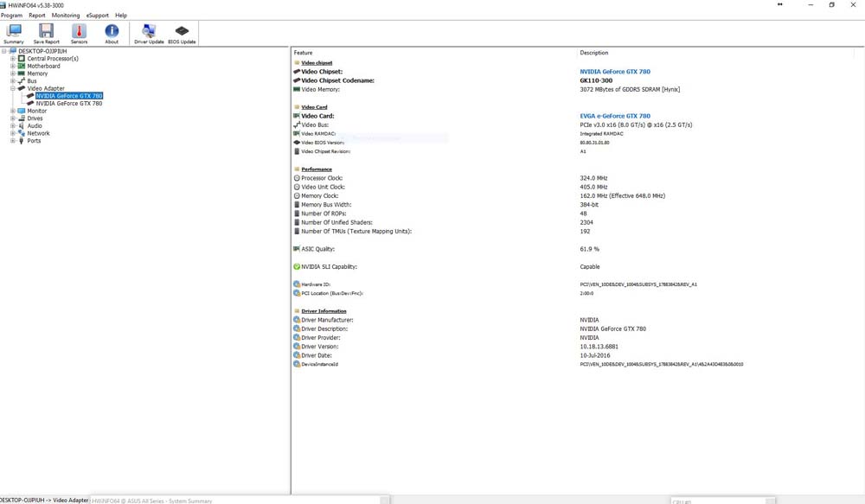This screenshot has height=504, width=865.
Task: Open the eSupport menu
Action: click(x=97, y=16)
